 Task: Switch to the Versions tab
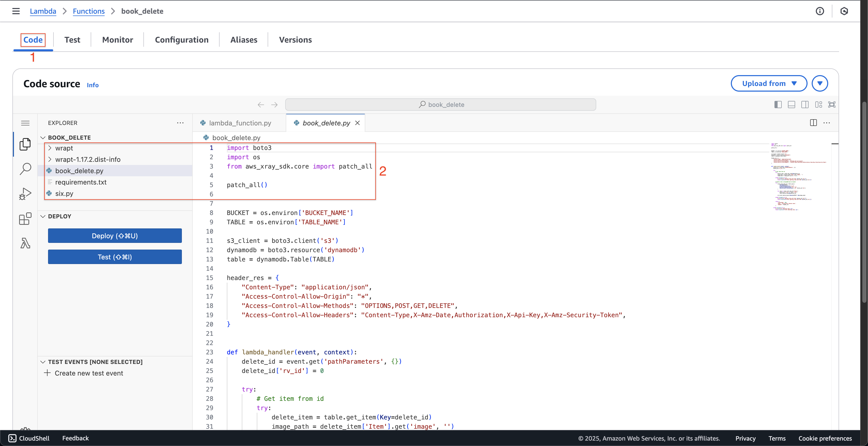click(x=296, y=40)
